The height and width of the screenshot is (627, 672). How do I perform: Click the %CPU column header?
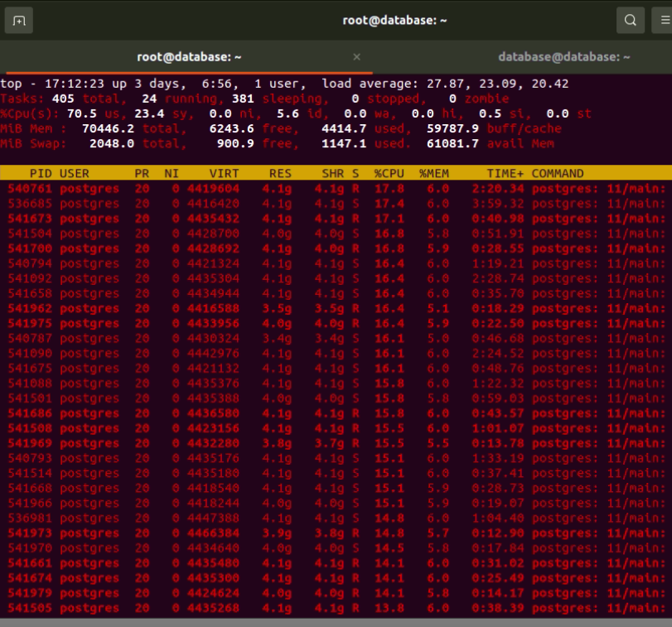click(x=389, y=174)
